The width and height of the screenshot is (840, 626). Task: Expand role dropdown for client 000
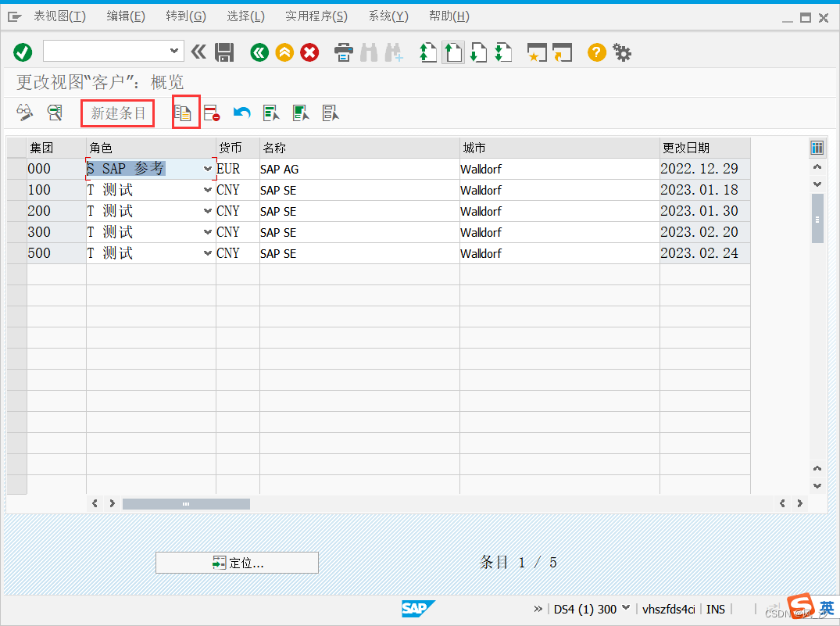tap(207, 169)
